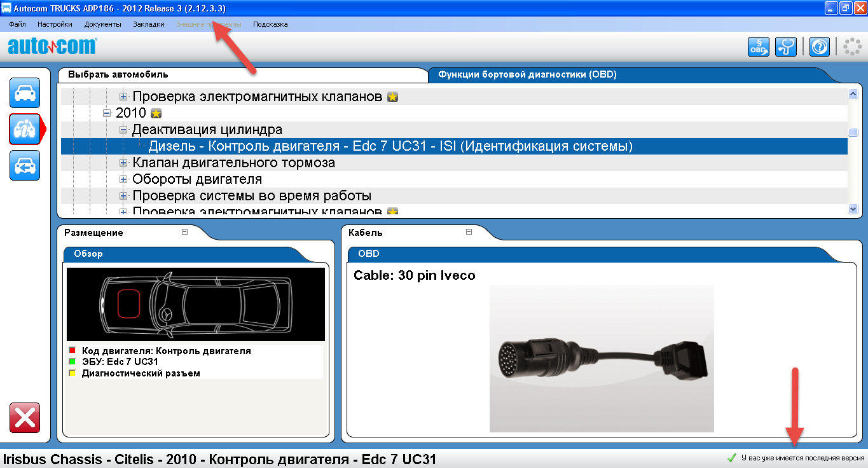Open the Подсказка menu
The width and height of the screenshot is (868, 468).
click(270, 24)
